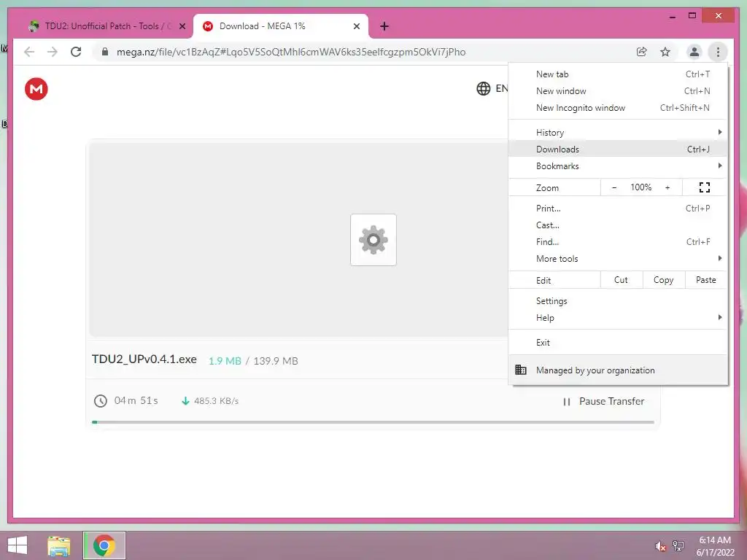Image resolution: width=747 pixels, height=560 pixels.
Task: Open the profile avatar icon
Action: 694,52
